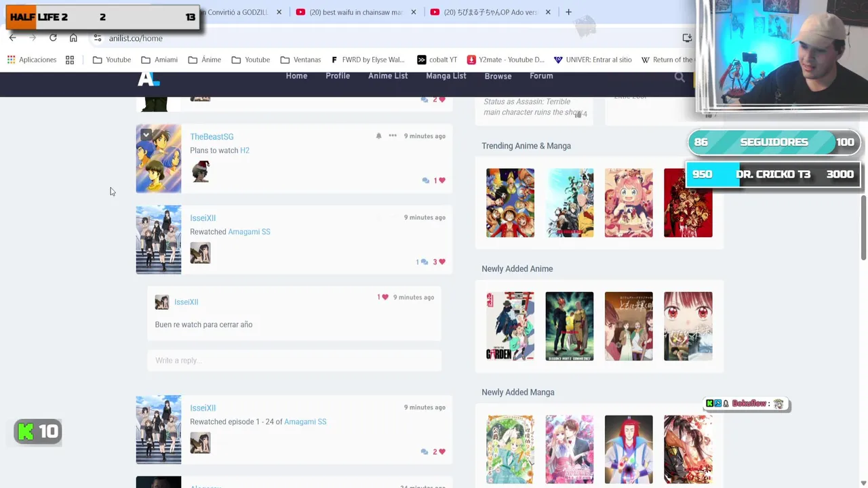Close the GODZILLA tab
This screenshot has width=868, height=488.
pos(279,12)
